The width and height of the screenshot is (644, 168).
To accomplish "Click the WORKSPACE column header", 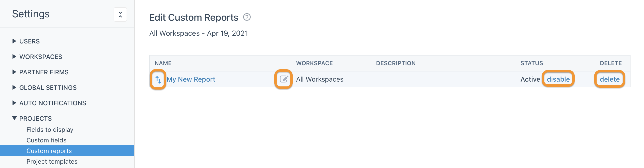I will 314,63.
